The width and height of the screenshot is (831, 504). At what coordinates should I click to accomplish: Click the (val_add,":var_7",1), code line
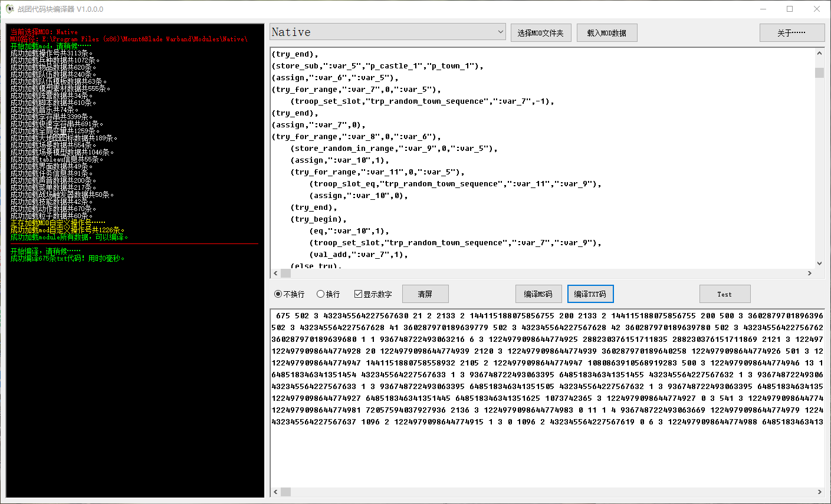(x=359, y=255)
